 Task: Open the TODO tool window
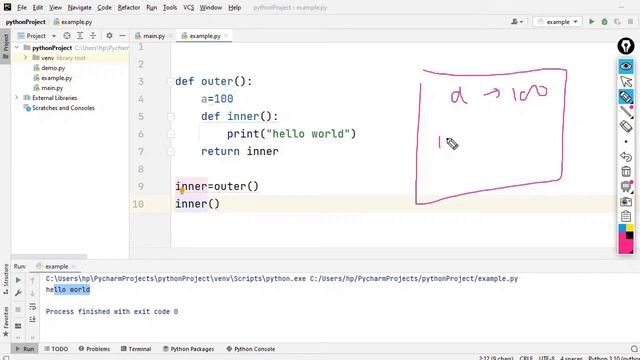[56, 349]
